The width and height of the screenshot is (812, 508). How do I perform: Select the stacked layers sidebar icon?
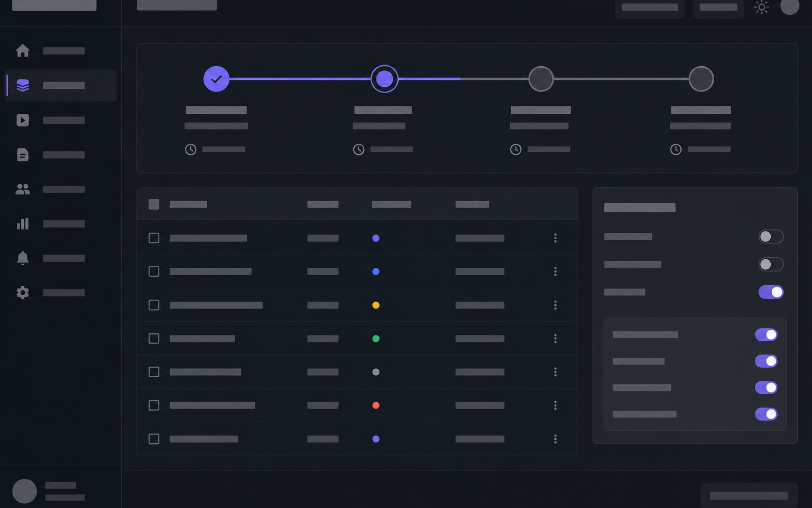23,85
